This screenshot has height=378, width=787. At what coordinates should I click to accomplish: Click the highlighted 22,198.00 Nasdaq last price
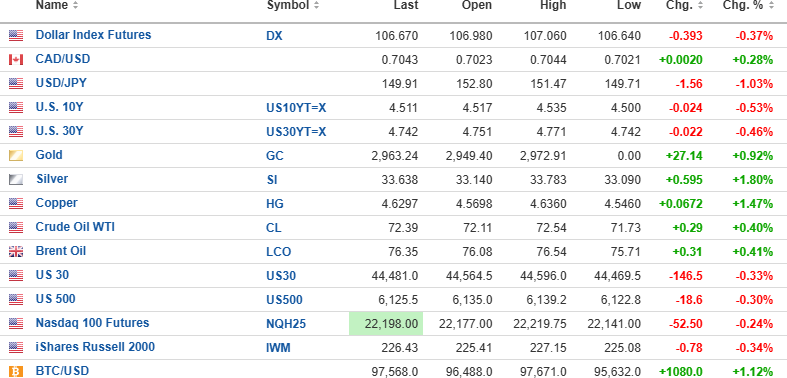click(386, 324)
